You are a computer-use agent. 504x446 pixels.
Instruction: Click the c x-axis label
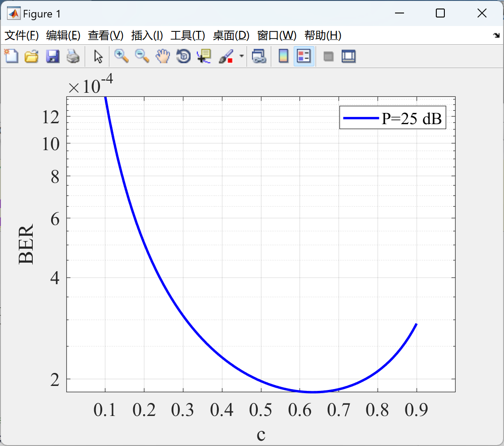[x=261, y=435]
